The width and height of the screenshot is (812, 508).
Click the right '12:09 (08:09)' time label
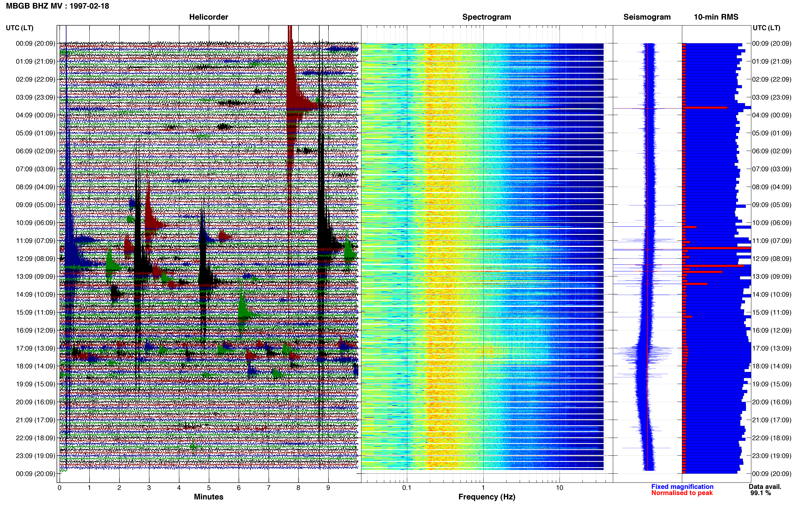coord(772,258)
